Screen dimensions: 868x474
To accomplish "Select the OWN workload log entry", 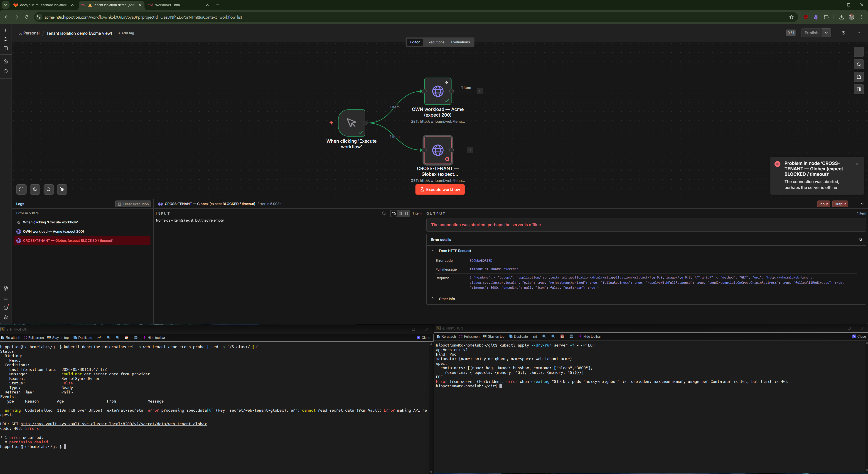I will click(82, 232).
